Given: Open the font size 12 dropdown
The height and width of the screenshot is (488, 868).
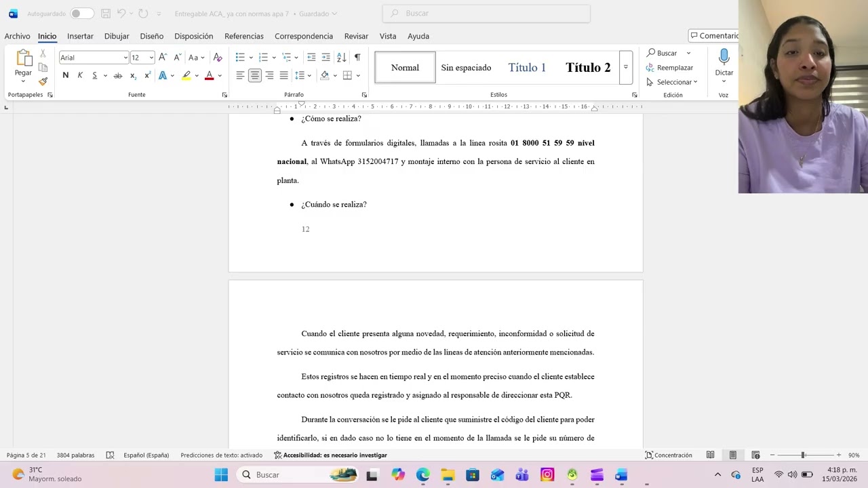Looking at the screenshot, I should pyautogui.click(x=151, y=58).
